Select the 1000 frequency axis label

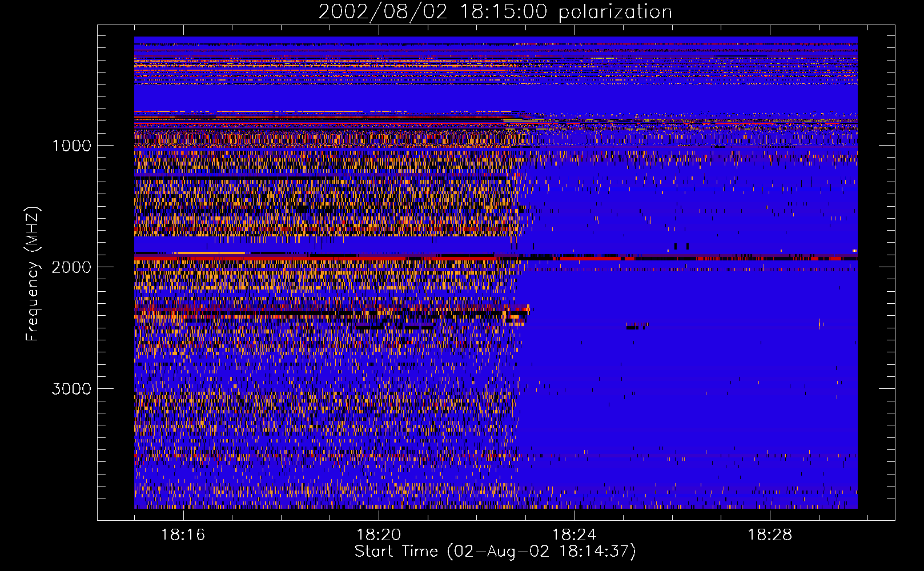(71, 146)
